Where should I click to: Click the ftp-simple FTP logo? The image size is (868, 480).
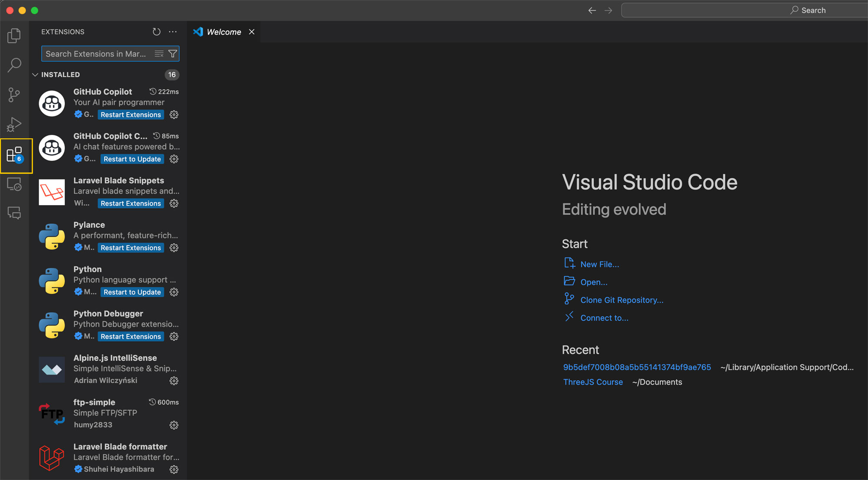52,414
